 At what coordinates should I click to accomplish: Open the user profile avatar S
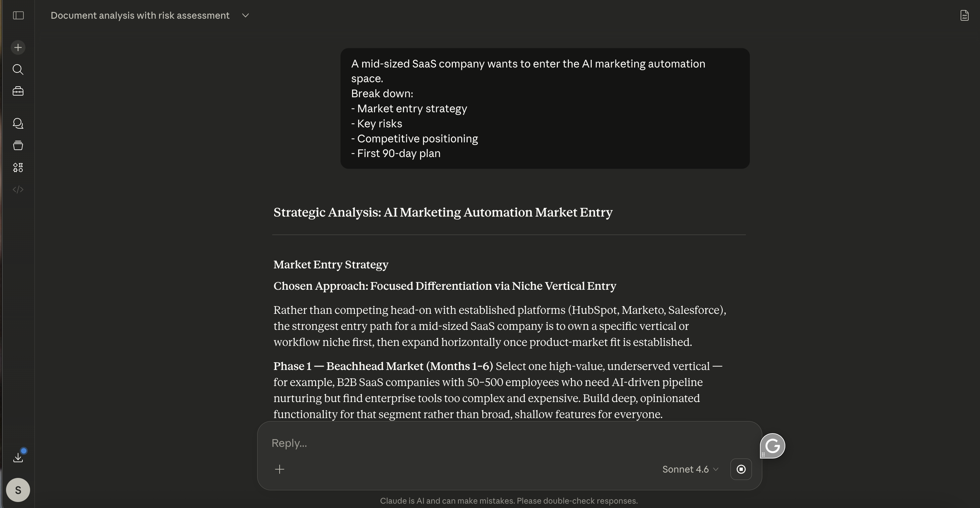[18, 490]
